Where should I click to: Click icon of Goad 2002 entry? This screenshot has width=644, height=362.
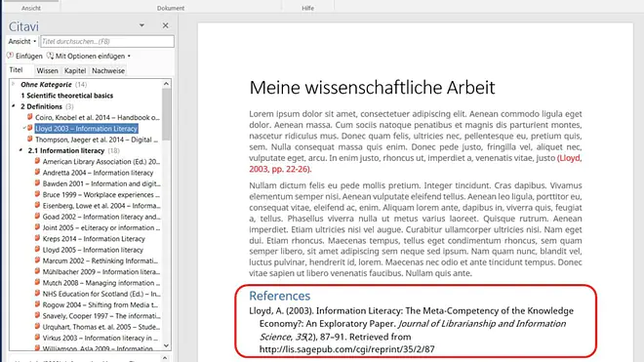[x=37, y=217]
